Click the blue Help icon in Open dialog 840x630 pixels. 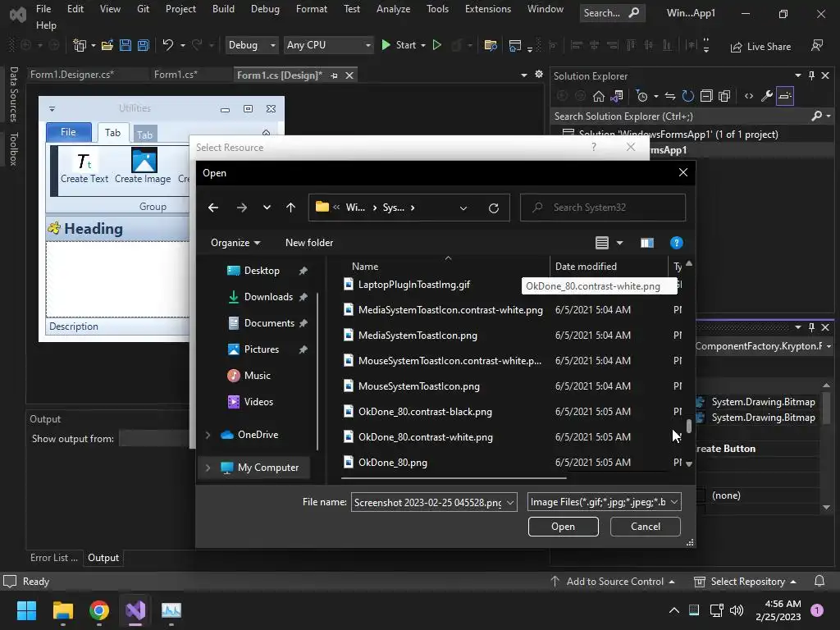tap(676, 243)
